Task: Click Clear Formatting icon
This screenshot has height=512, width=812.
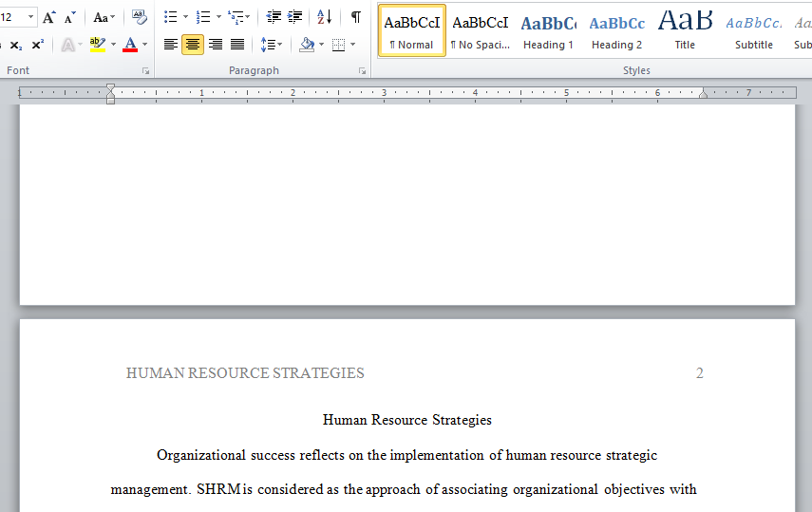Action: click(x=139, y=17)
